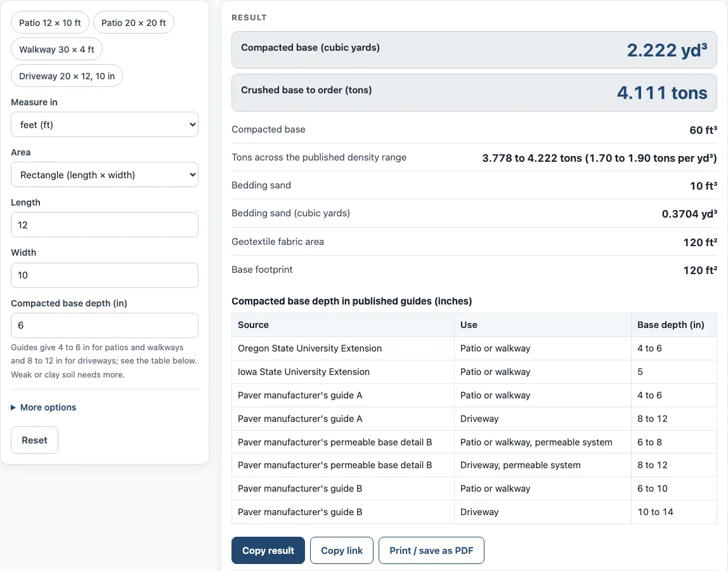Select the Patio 12 × 10 ft preset
The width and height of the screenshot is (728, 571).
49,23
